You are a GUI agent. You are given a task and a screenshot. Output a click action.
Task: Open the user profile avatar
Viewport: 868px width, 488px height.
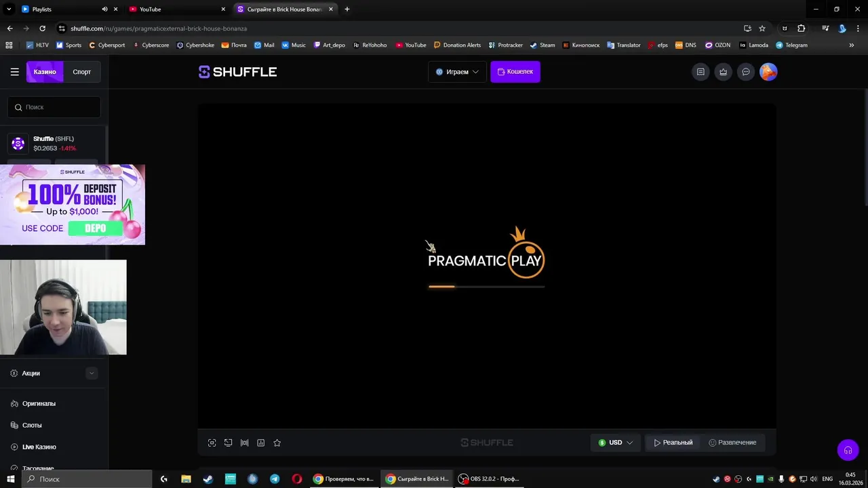pyautogui.click(x=768, y=72)
